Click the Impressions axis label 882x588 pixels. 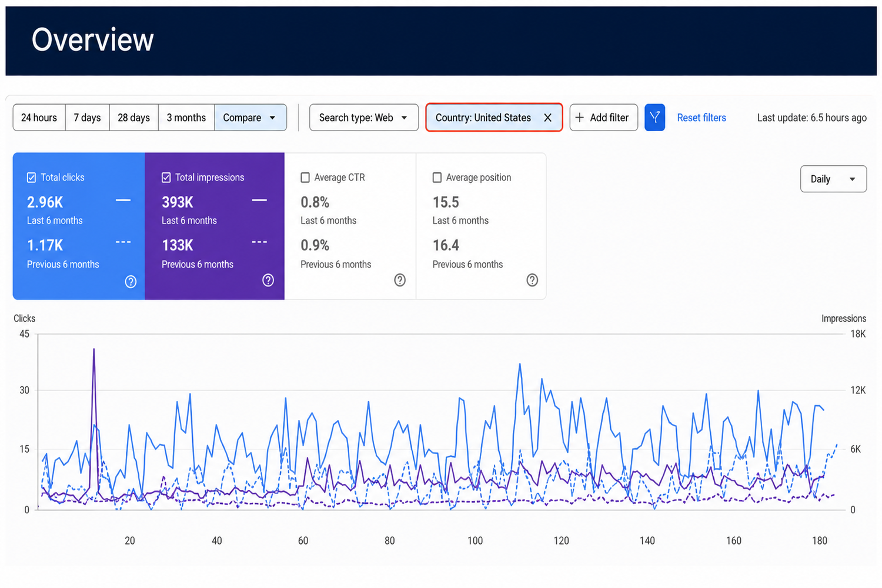pos(844,318)
